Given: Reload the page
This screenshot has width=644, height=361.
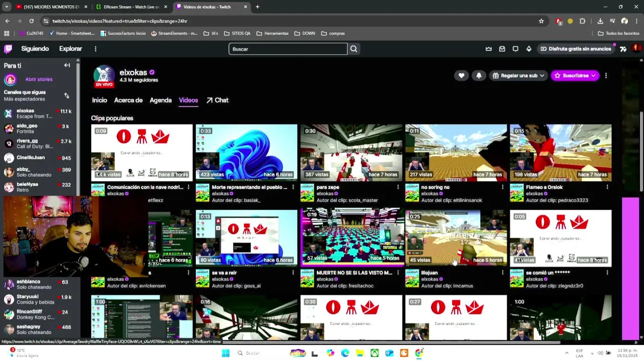Looking at the screenshot, I should coord(31,21).
